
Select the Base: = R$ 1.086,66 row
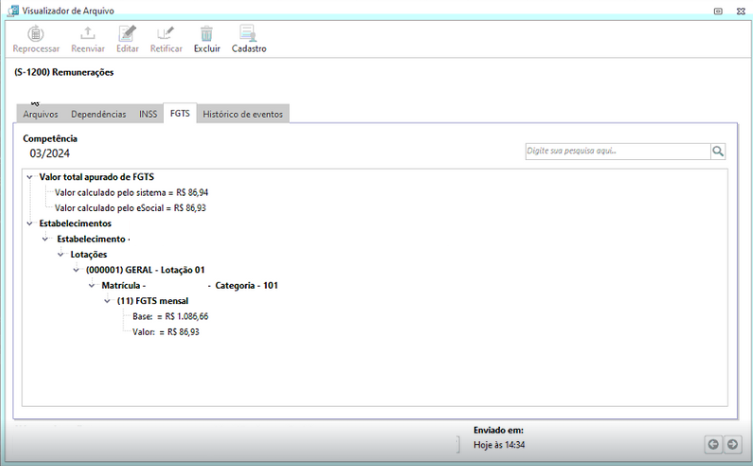[170, 317]
